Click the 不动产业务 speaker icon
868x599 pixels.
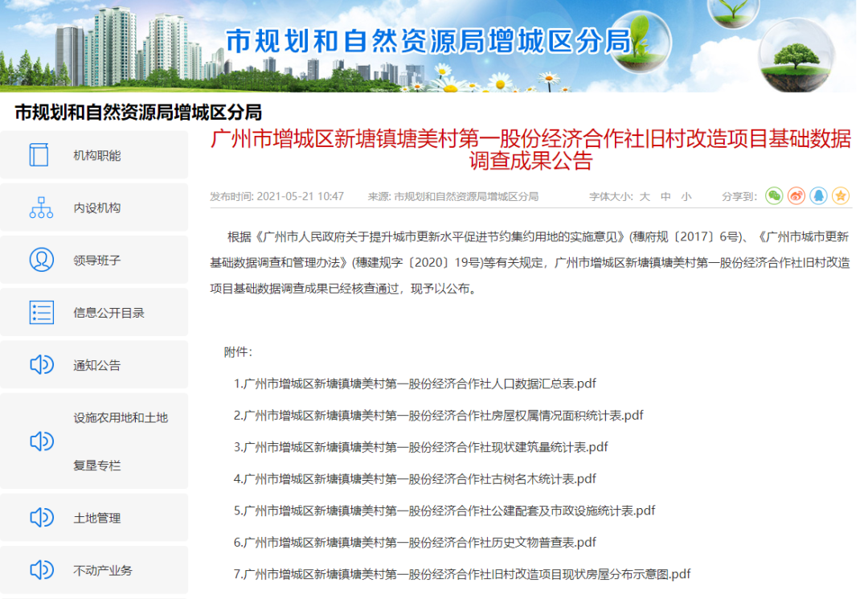(x=42, y=570)
